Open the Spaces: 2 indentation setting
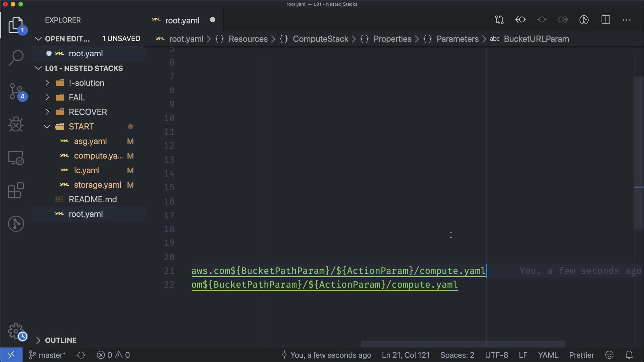The image size is (644, 362). (x=457, y=355)
